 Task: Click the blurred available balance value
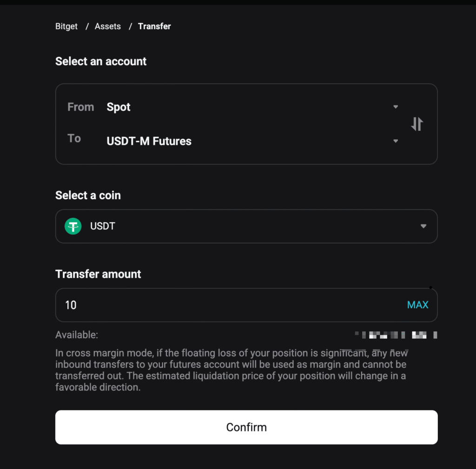pyautogui.click(x=396, y=335)
